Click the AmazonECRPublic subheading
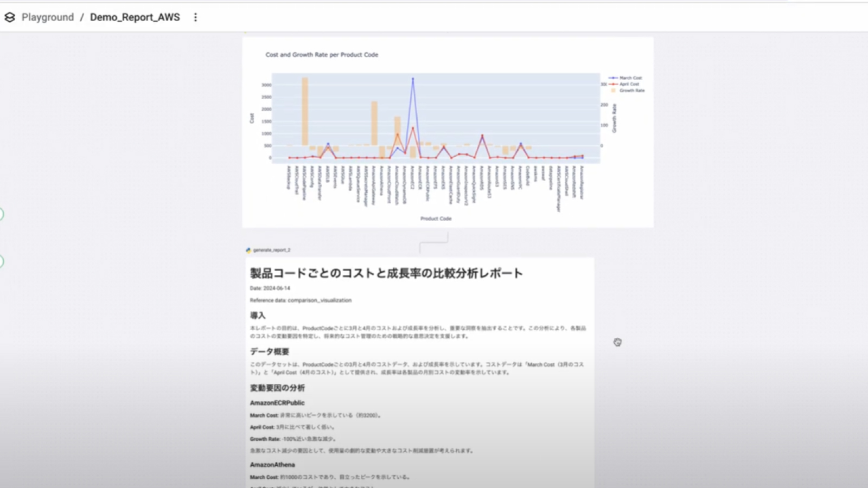868x488 pixels. (277, 403)
